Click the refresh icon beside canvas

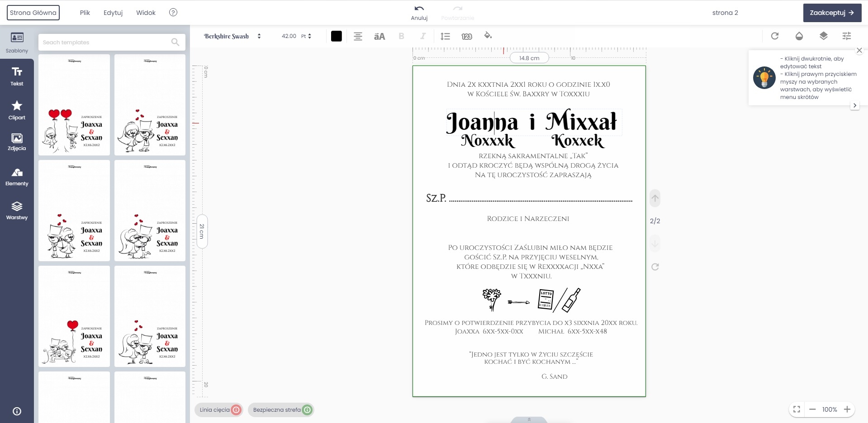click(x=655, y=267)
